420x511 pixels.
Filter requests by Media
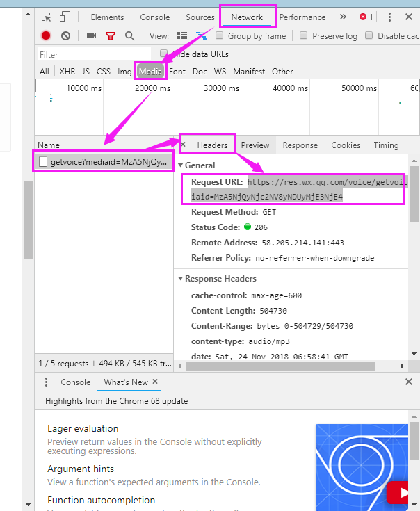pyautogui.click(x=150, y=72)
